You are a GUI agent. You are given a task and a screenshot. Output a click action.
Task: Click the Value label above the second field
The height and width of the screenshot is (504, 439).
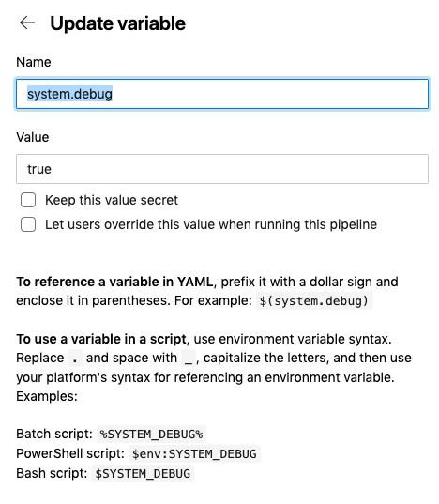tap(33, 137)
